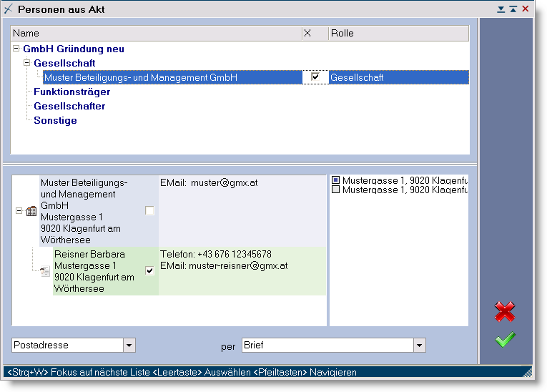Collapse the Gesellschaft tree node
This screenshot has height=392, width=547.
coord(27,63)
